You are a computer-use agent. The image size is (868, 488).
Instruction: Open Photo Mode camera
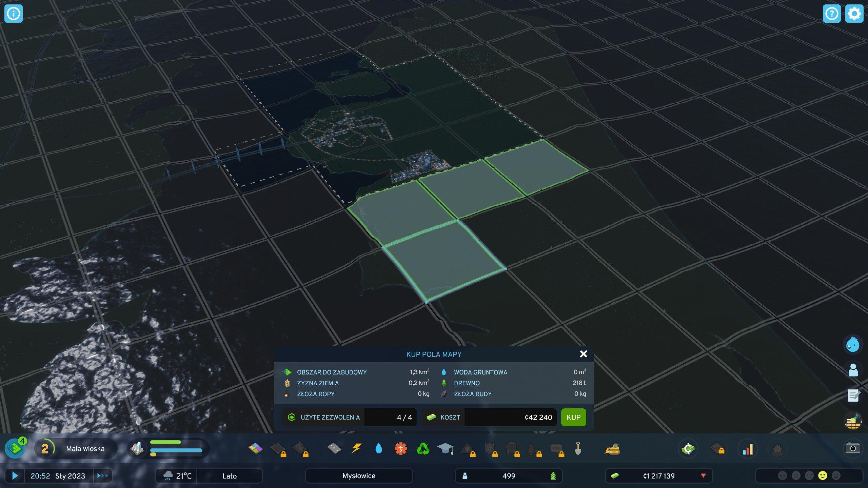[853, 448]
